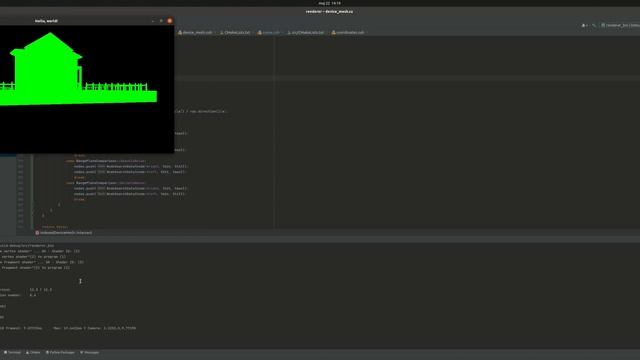Click the build hammer icon in toolbar
This screenshot has height=360, width=640.
(594, 25)
